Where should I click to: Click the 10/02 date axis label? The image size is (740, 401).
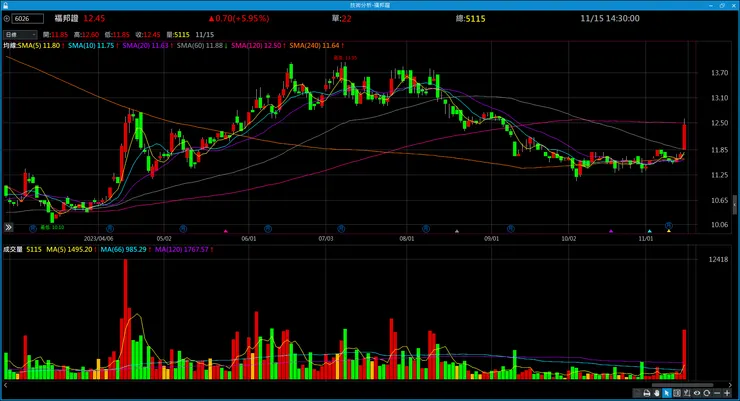[569, 239]
